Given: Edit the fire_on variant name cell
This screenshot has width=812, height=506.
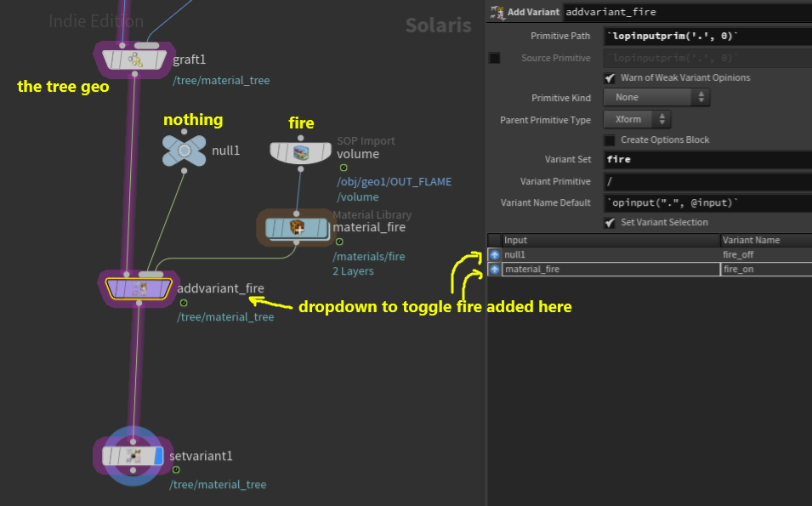Looking at the screenshot, I should (766, 270).
